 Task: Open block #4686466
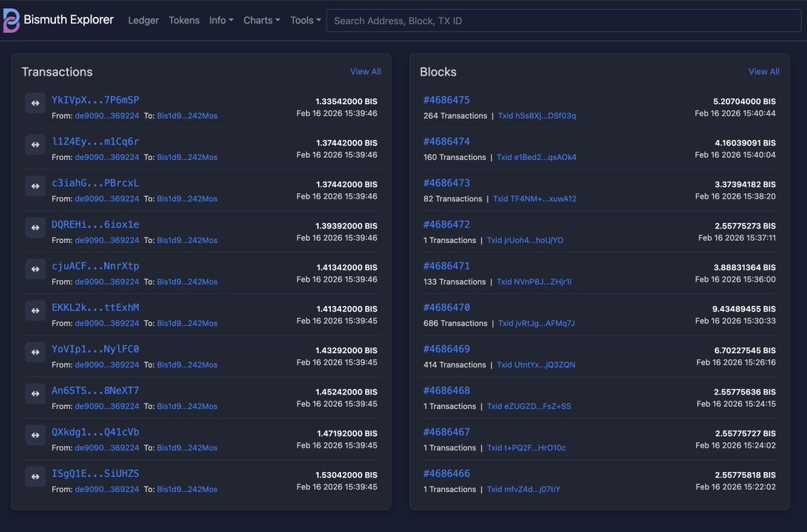click(447, 473)
